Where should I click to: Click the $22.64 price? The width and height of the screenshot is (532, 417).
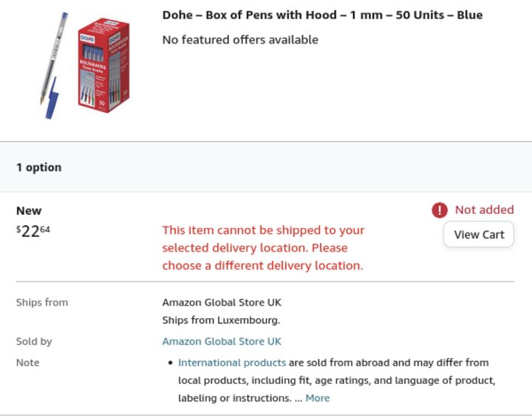click(33, 231)
